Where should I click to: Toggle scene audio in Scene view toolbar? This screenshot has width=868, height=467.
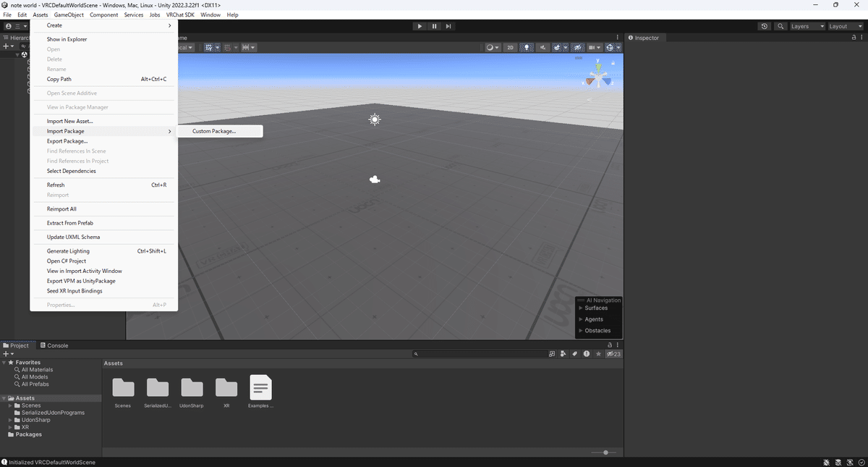click(x=544, y=47)
